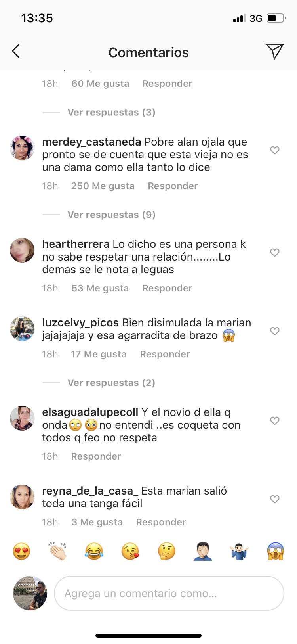The height and width of the screenshot is (644, 297).
Task: Open the direct message paper plane icon
Action: (x=274, y=51)
